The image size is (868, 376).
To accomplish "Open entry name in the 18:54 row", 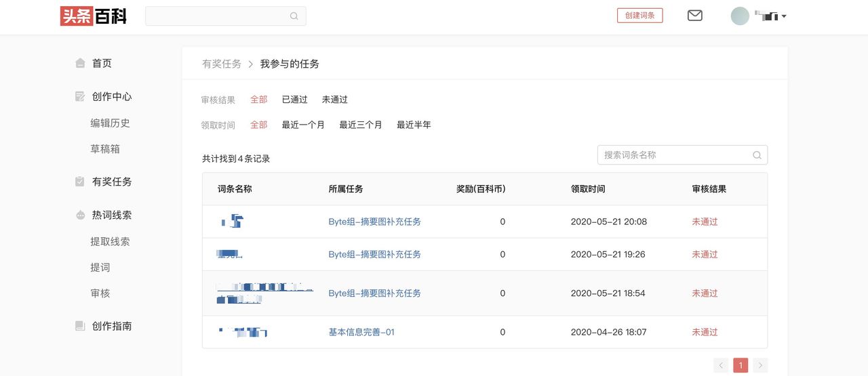I will pos(264,293).
